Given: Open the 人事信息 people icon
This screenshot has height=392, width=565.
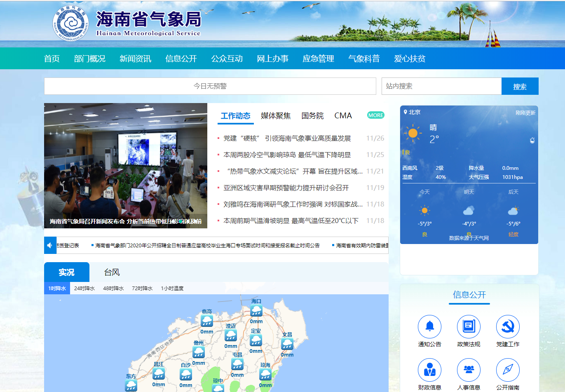Looking at the screenshot, I should point(469,370).
